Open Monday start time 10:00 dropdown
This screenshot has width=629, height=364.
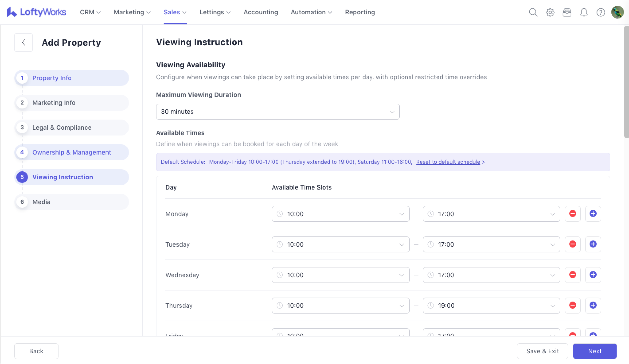(340, 214)
